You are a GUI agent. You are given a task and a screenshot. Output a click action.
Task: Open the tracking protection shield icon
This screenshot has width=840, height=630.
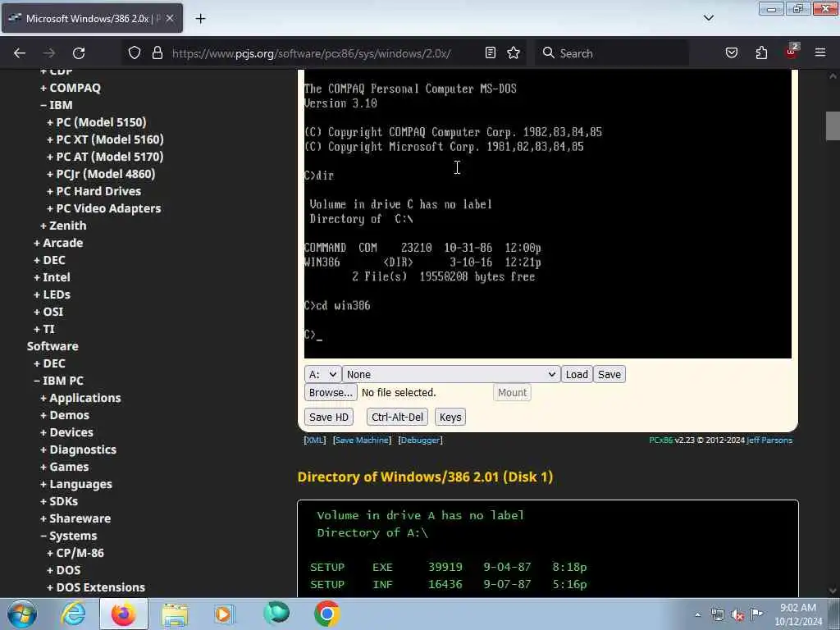click(135, 53)
